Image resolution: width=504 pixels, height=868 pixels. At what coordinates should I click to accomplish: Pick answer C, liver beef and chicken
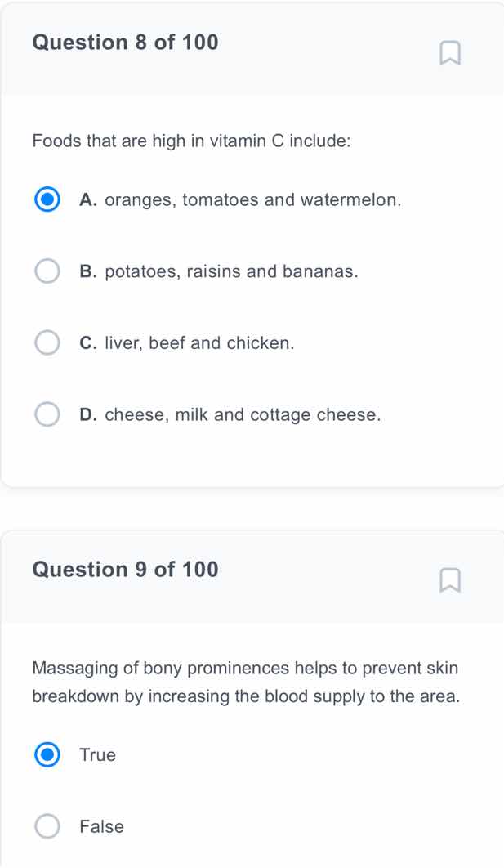(x=47, y=342)
